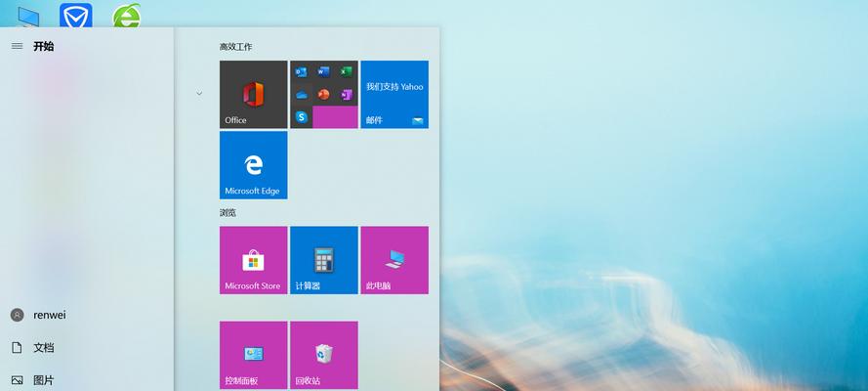
Task: Open the 邮件 Mail tile
Action: click(x=394, y=95)
